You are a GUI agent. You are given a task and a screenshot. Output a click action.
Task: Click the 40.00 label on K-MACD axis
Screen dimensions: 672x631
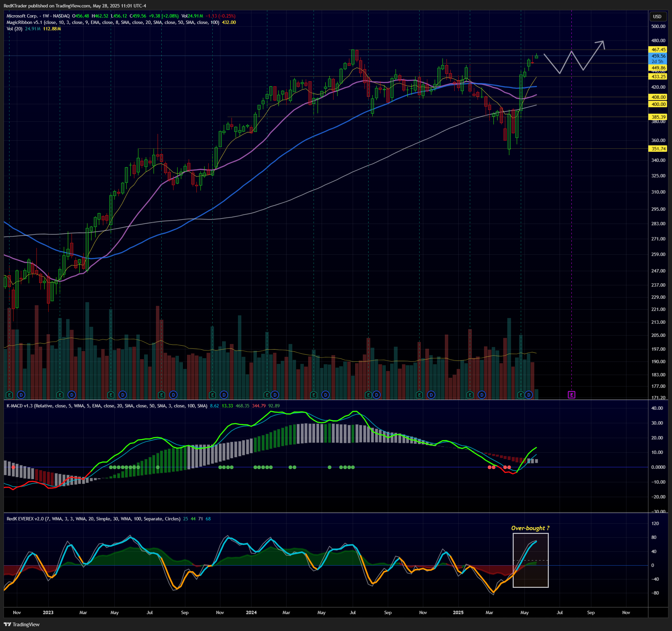click(x=657, y=408)
